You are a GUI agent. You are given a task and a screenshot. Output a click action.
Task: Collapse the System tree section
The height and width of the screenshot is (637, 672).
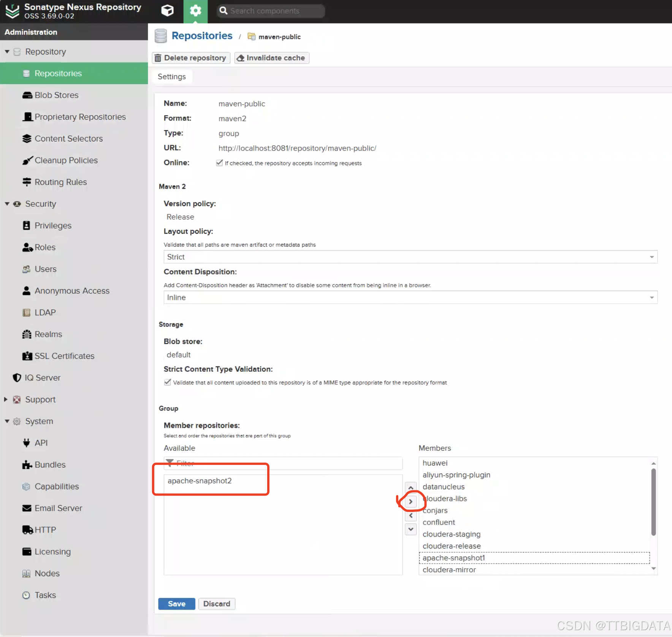tap(7, 421)
